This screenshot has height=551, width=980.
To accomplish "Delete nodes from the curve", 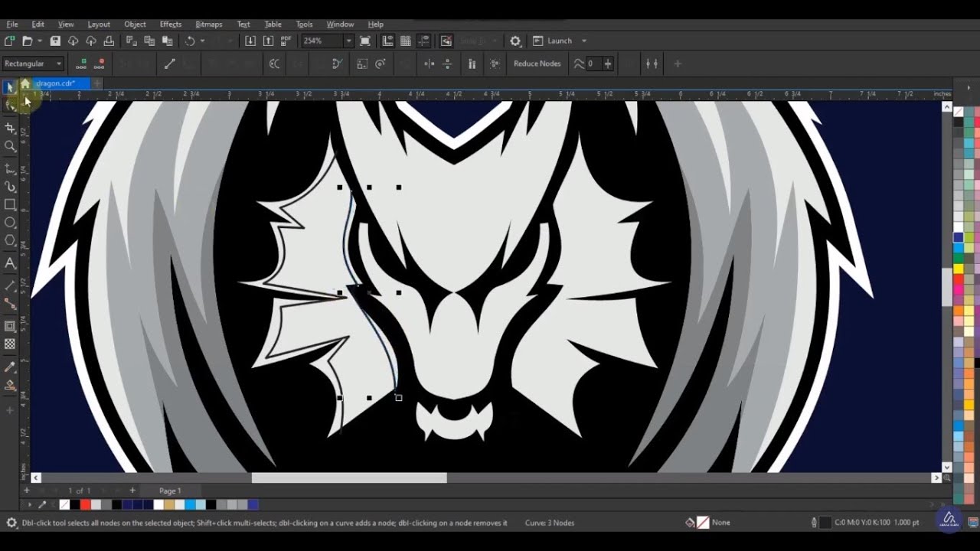I will tap(99, 64).
